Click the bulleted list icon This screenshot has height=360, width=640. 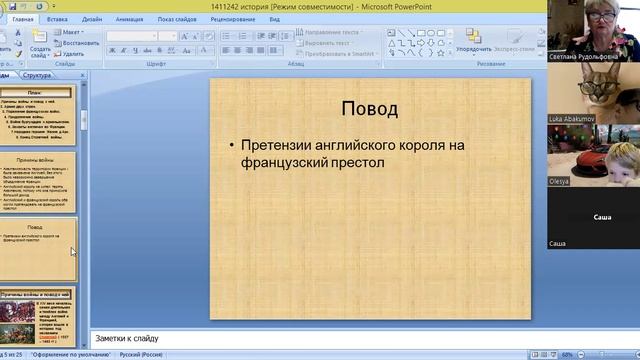(x=227, y=36)
